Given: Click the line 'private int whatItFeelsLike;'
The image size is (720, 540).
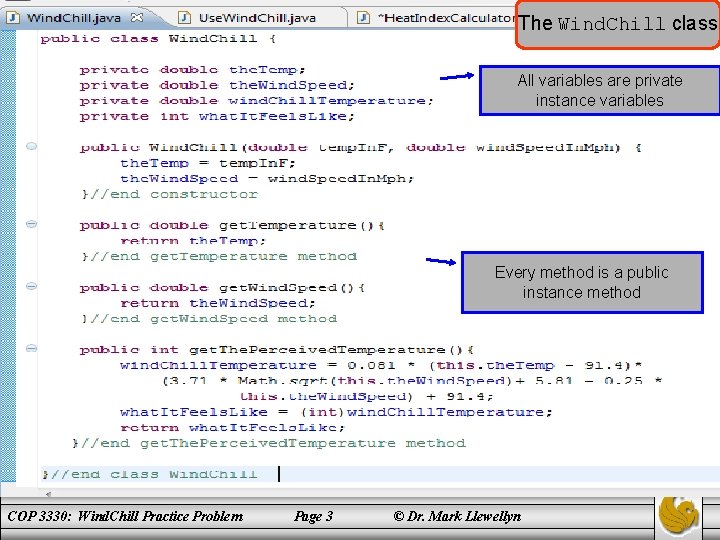Looking at the screenshot, I should pos(217,117).
